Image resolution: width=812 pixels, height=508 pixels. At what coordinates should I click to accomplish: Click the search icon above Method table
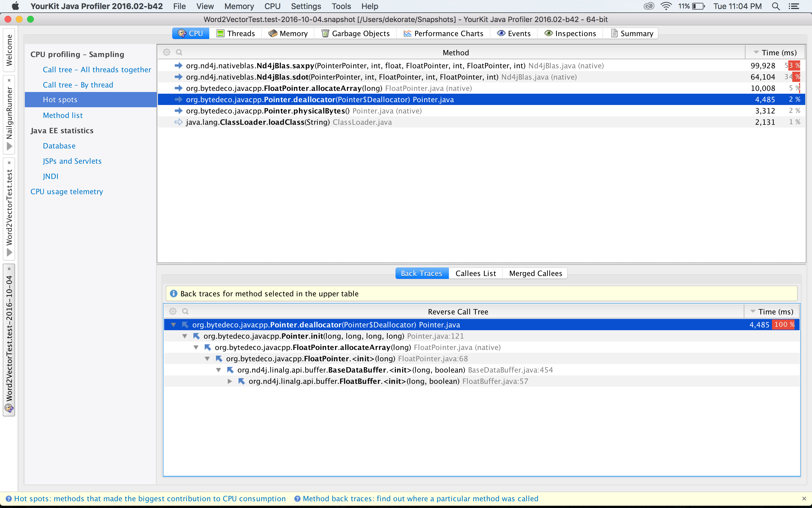[179, 52]
